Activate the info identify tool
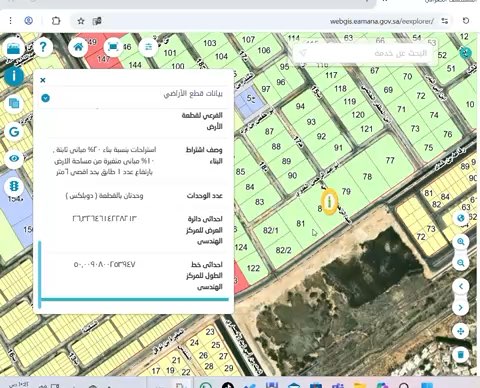Screen dimensions: 480x388 (14, 76)
